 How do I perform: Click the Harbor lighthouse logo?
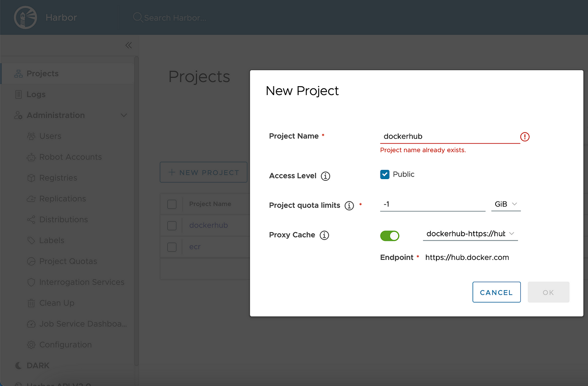(25, 18)
